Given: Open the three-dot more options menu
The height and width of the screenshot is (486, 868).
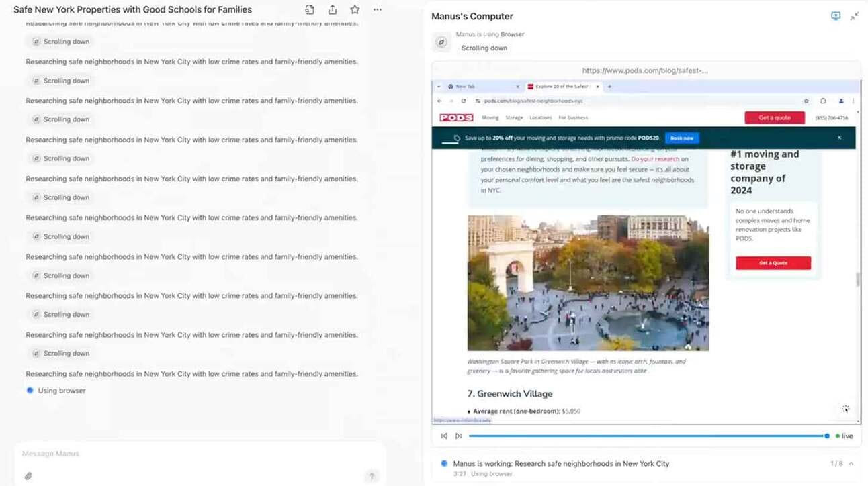Looking at the screenshot, I should (x=378, y=10).
